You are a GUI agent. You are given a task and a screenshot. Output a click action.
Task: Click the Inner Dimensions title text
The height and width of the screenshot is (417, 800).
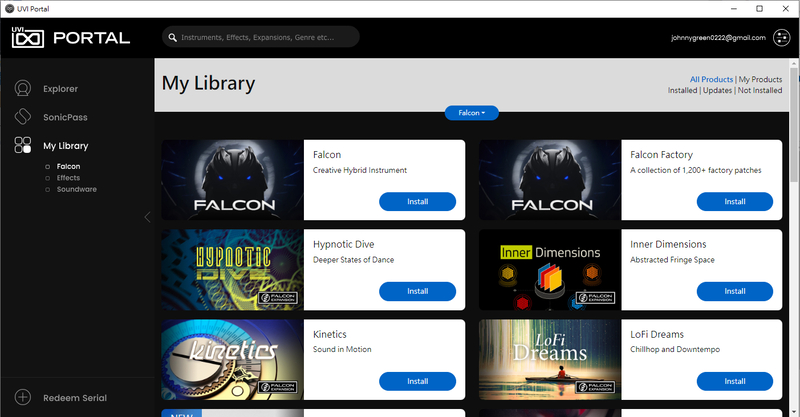coord(668,244)
